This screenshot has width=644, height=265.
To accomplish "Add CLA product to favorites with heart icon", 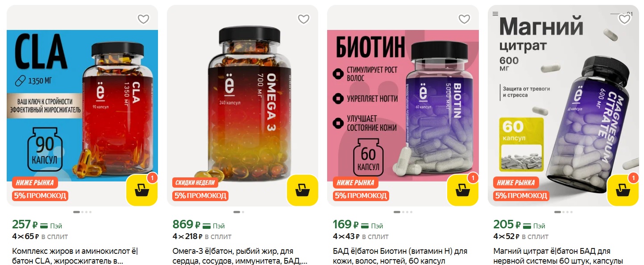I will 143,19.
